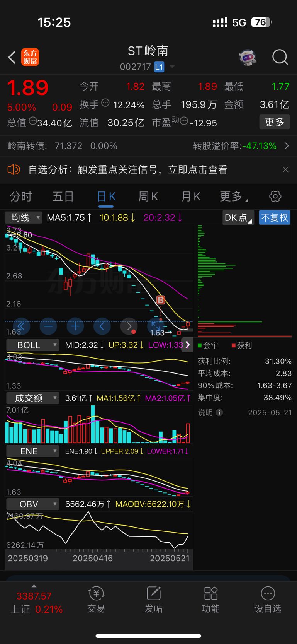297x644 pixels.
Task: Tap the current price 1.89
Action: click(x=28, y=88)
